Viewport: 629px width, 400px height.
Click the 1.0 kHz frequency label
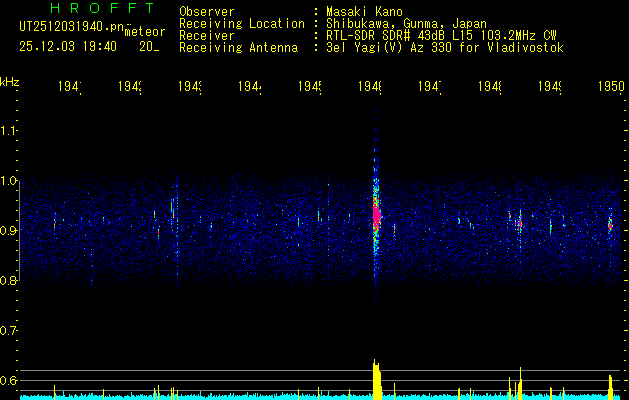tap(8, 181)
